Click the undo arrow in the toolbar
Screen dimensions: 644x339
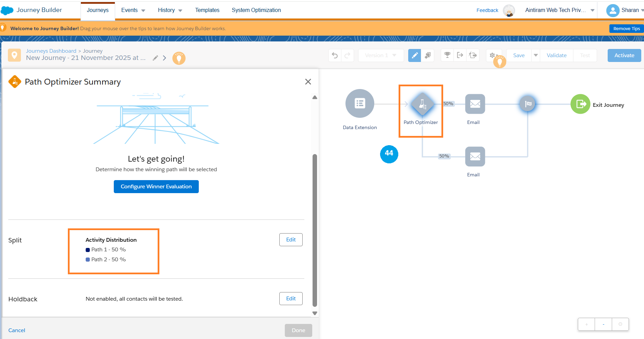pos(335,55)
